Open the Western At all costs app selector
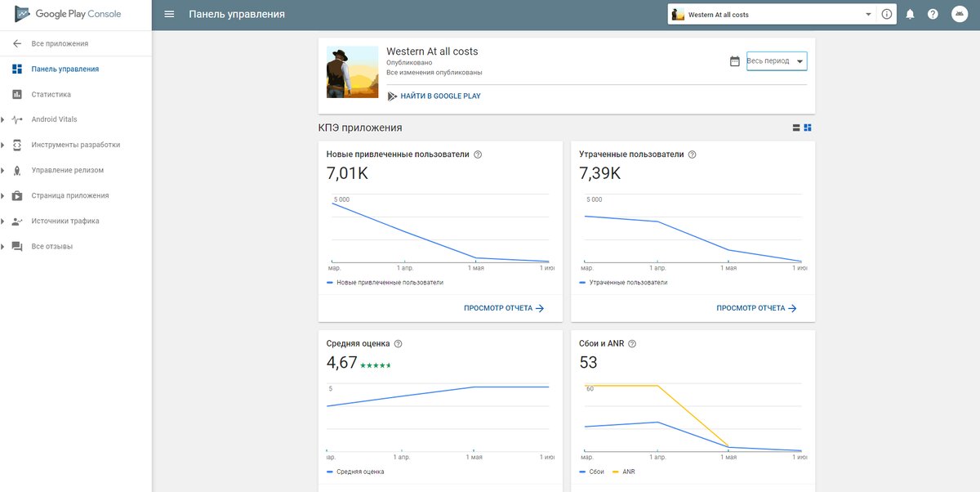 [x=771, y=15]
